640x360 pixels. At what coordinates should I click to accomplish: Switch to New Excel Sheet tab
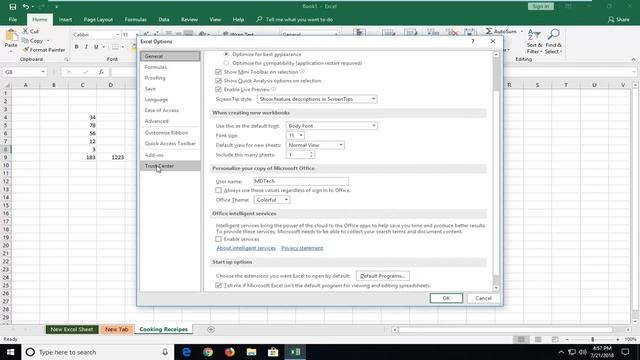coord(72,329)
